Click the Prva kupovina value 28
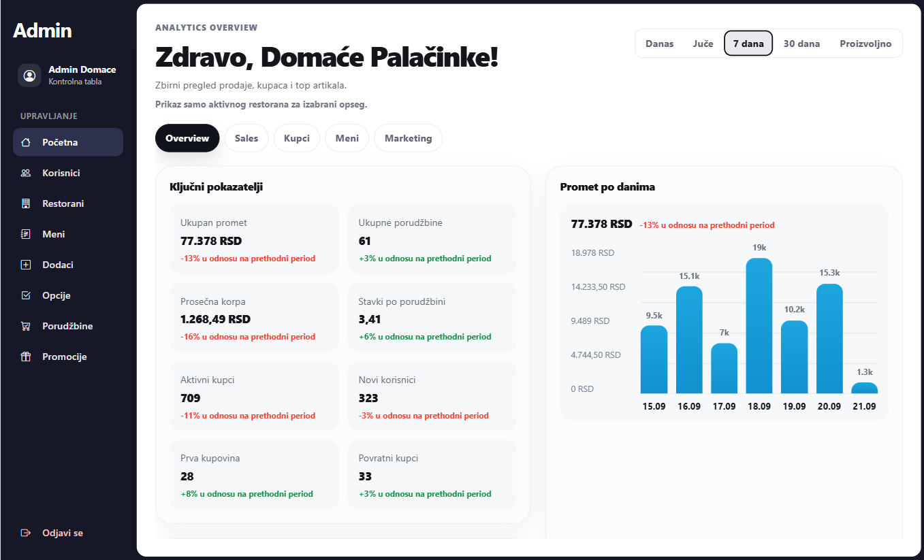The image size is (924, 560). click(x=187, y=476)
